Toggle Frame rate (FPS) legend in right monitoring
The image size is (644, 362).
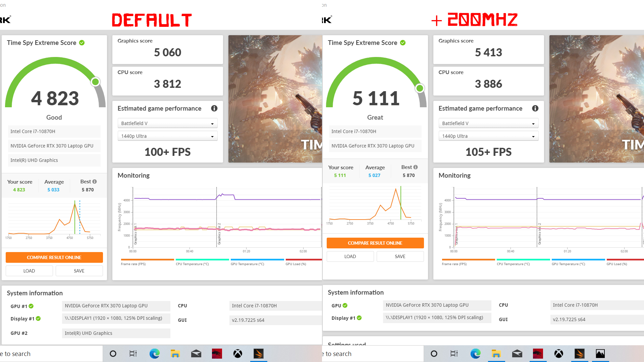tap(468, 262)
